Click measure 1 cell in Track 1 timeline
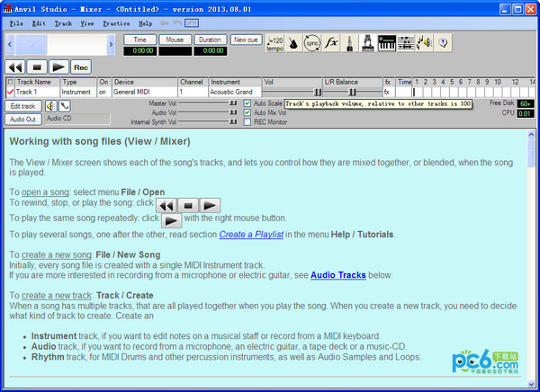The width and height of the screenshot is (540, 392). [417, 92]
